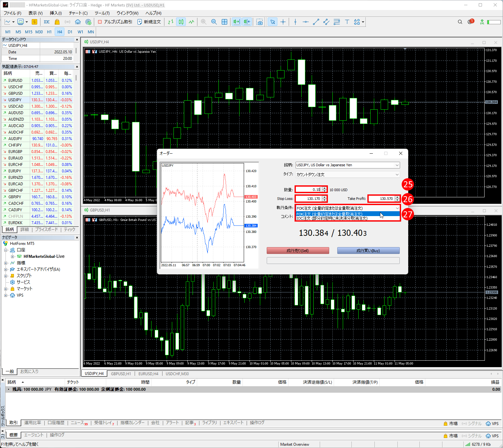Image resolution: width=503 pixels, height=448 pixels.
Task: Select the draw trendline tool
Action: pyautogui.click(x=316, y=22)
